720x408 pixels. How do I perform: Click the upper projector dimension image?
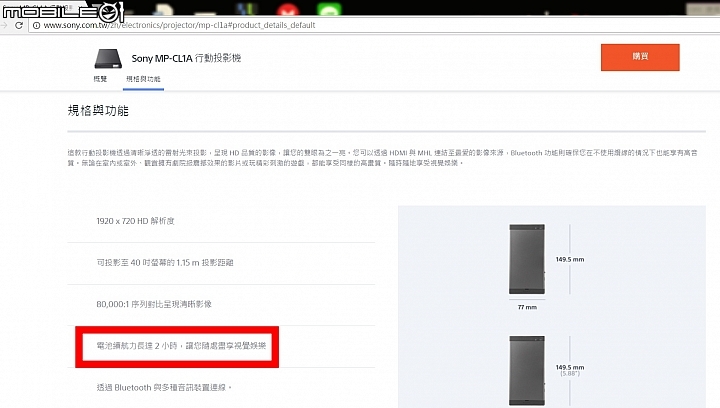[x=527, y=259]
